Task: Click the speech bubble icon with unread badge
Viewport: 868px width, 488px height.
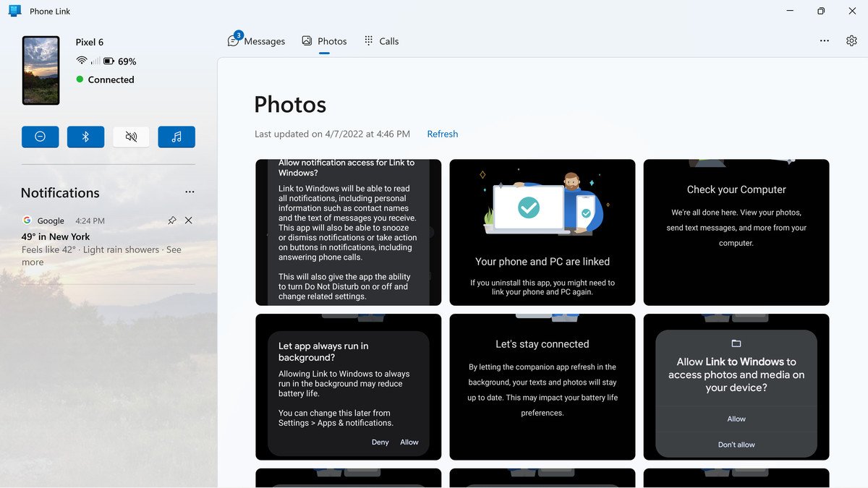Action: tap(233, 40)
